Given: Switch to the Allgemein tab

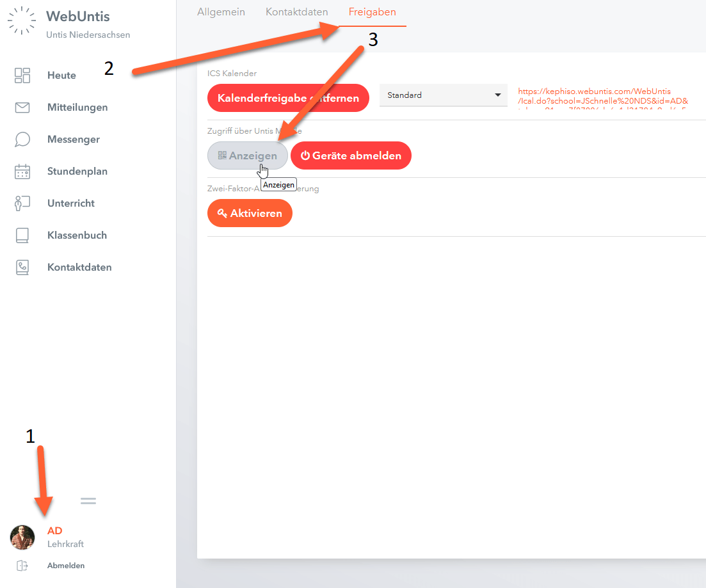Looking at the screenshot, I should (x=221, y=12).
